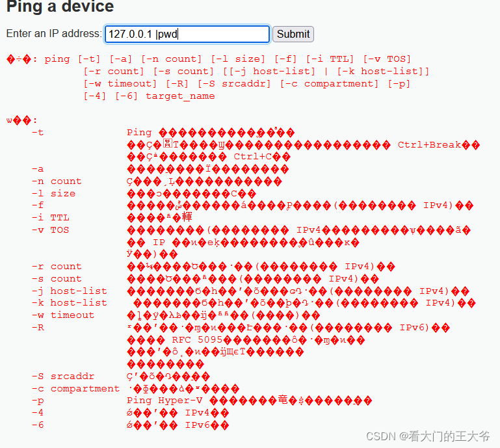Select the '-n count' option text
Image resolution: width=500 pixels, height=448 pixels.
click(x=57, y=181)
